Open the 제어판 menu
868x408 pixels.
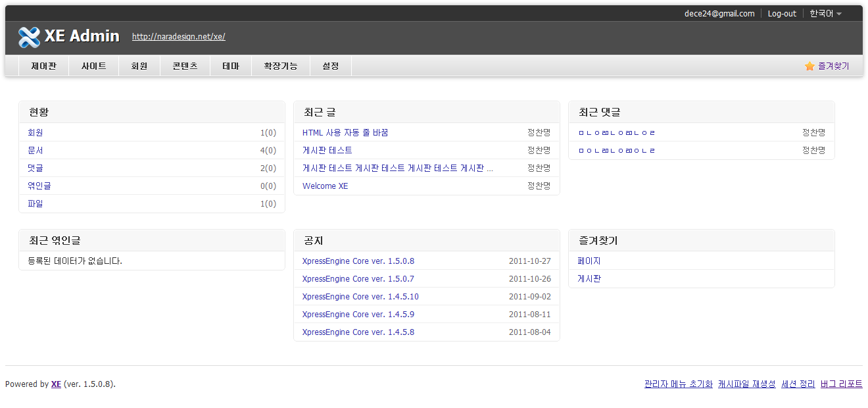[43, 66]
